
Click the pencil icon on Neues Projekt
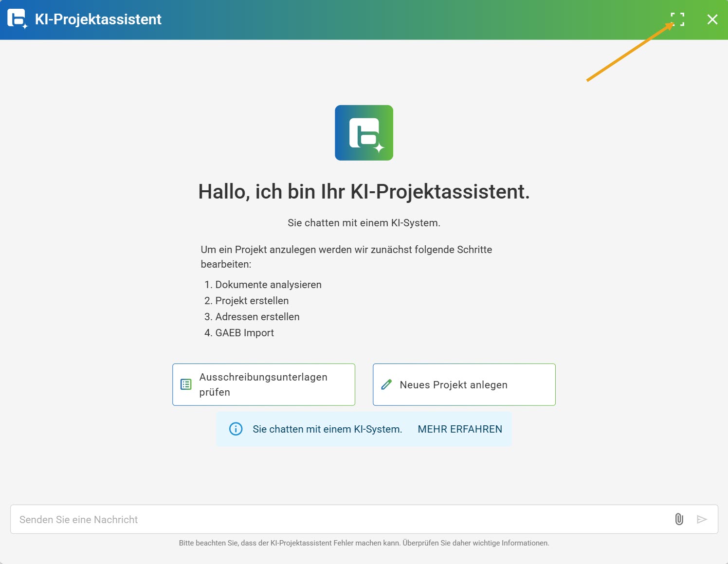point(386,384)
